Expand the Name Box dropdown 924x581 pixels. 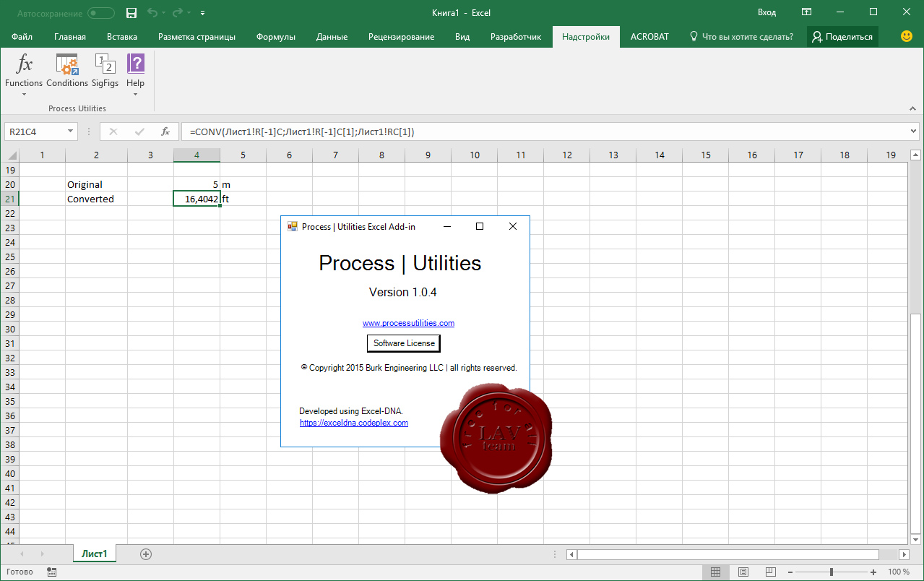(x=70, y=132)
